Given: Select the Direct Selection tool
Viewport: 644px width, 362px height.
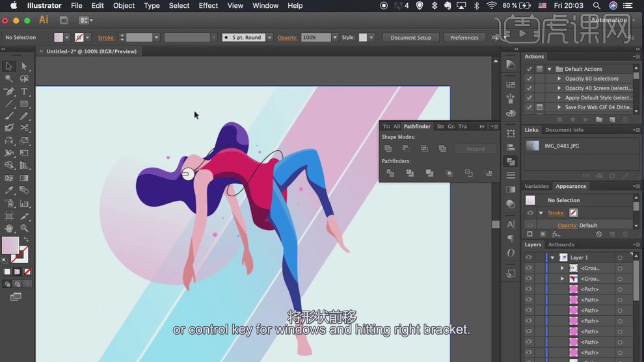Looking at the screenshot, I should 24,66.
